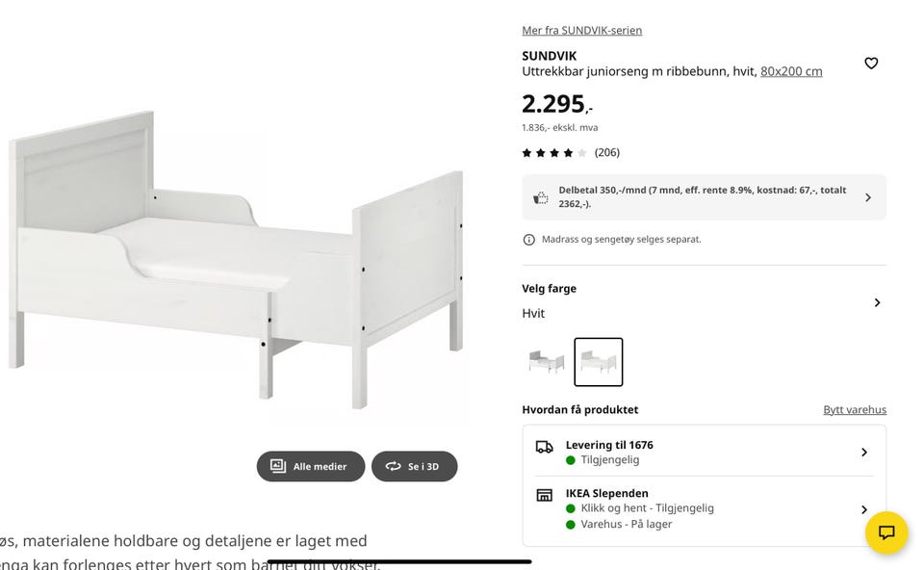Viewport: 924px width, 570px height.
Task: Open the yellow chat bubble button
Action: (886, 532)
